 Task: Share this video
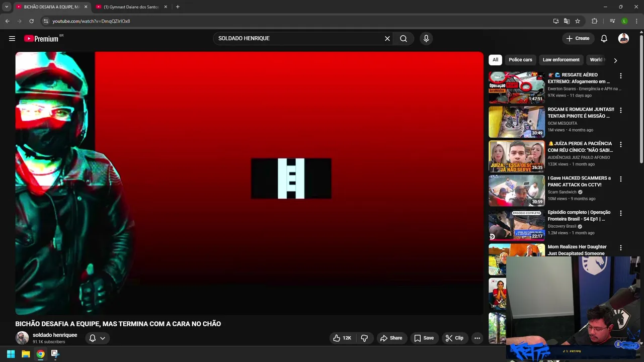coord(391,338)
